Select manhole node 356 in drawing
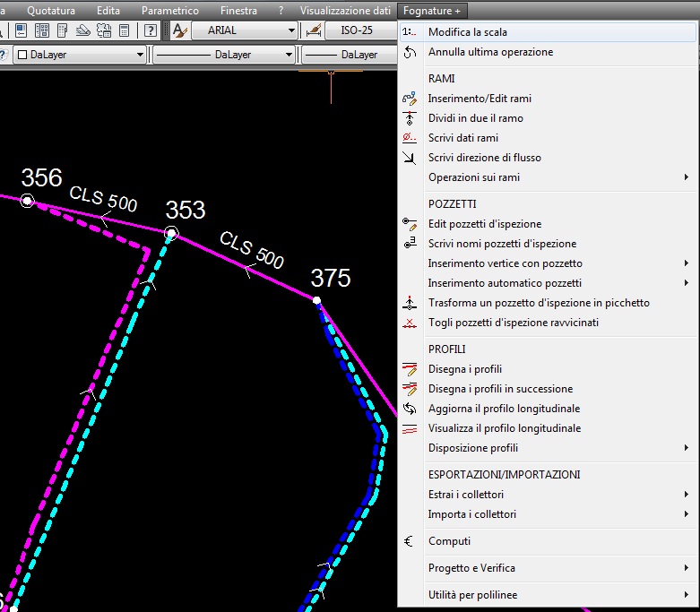Image resolution: width=700 pixels, height=612 pixels. pos(27,201)
